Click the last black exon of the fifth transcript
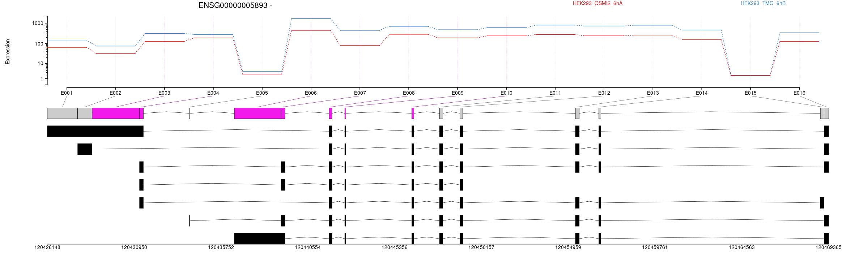Viewport: 868px width, 253px height. point(822,203)
